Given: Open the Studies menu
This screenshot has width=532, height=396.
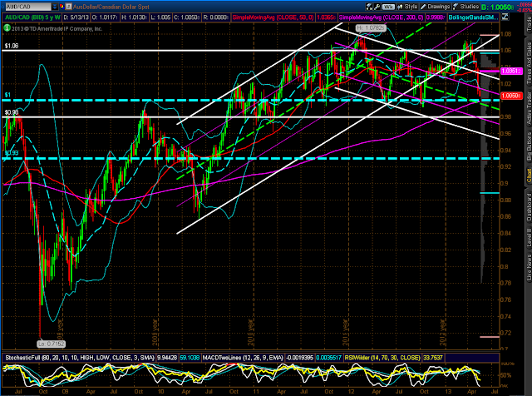Looking at the screenshot, I should click(465, 7).
